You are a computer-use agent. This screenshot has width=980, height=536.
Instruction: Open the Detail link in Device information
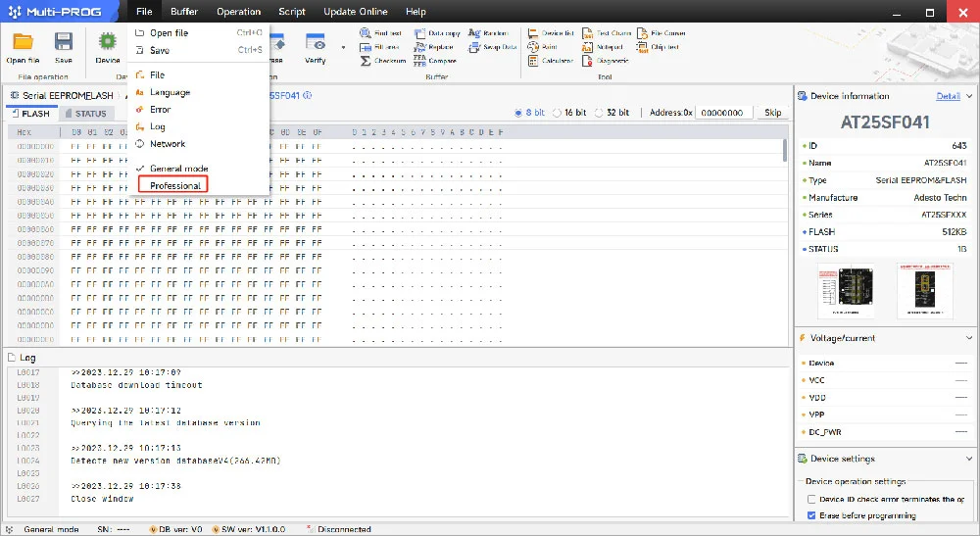pyautogui.click(x=948, y=96)
